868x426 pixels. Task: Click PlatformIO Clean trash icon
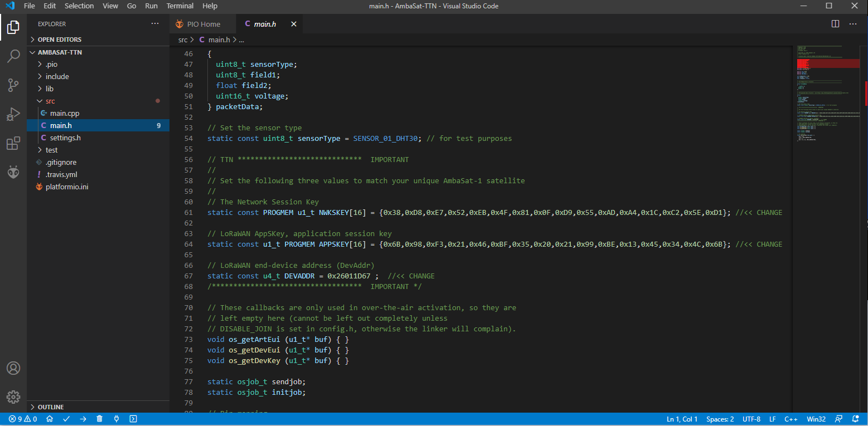pos(100,419)
